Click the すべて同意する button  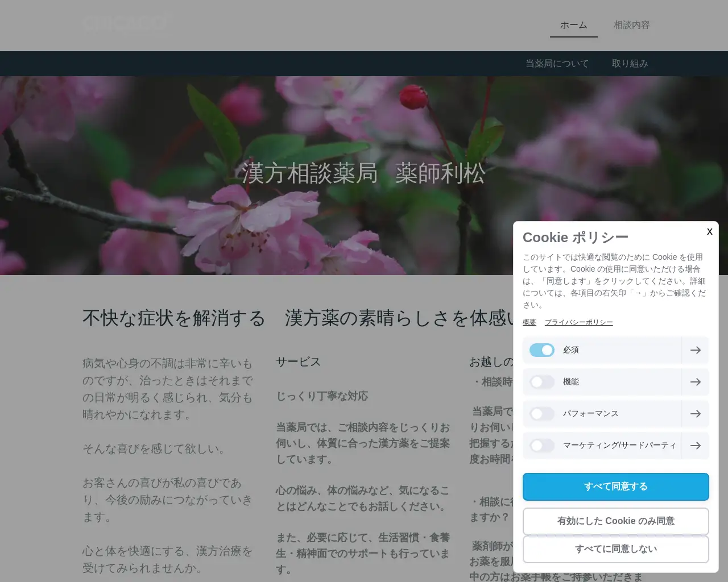tap(615, 487)
